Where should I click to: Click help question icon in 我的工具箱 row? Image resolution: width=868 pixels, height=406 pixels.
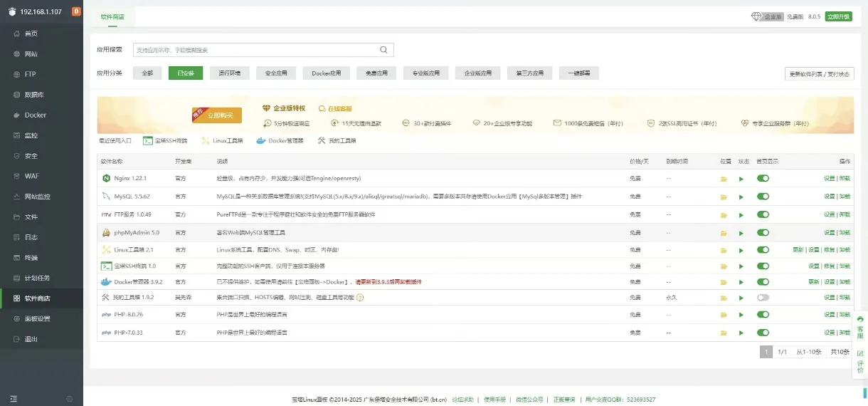(x=360, y=297)
